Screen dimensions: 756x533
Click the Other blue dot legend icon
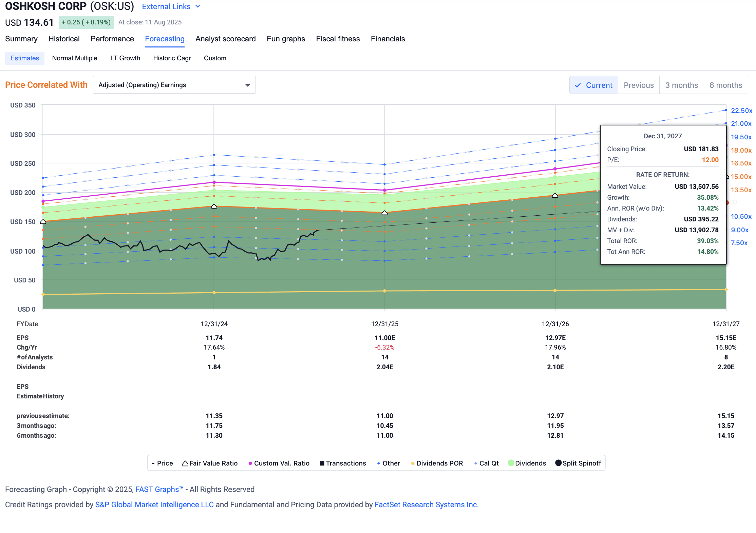[x=378, y=463]
